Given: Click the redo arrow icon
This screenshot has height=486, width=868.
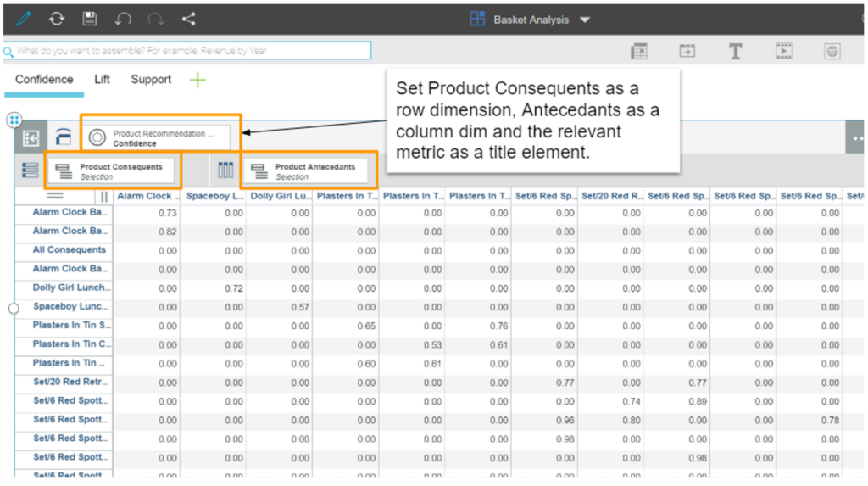Looking at the screenshot, I should pyautogui.click(x=156, y=19).
